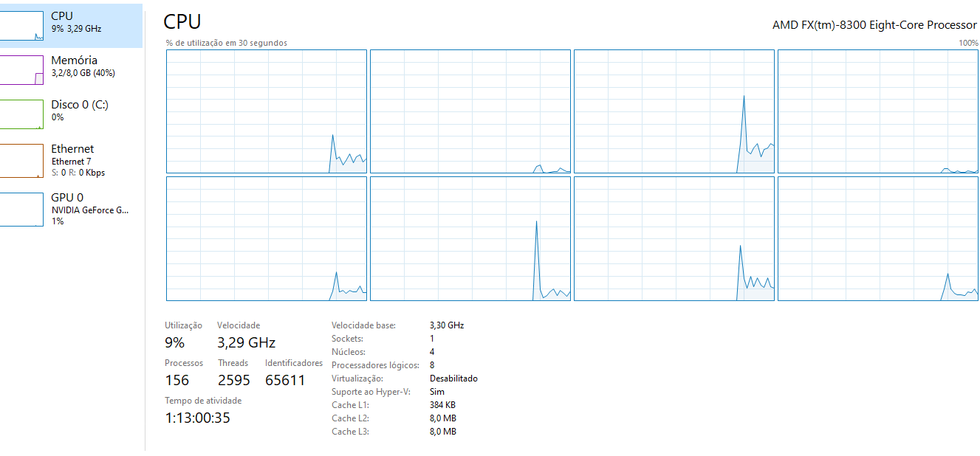This screenshot has width=980, height=456.
Task: Switch to Disco 0 (C:) entry
Action: [71, 114]
